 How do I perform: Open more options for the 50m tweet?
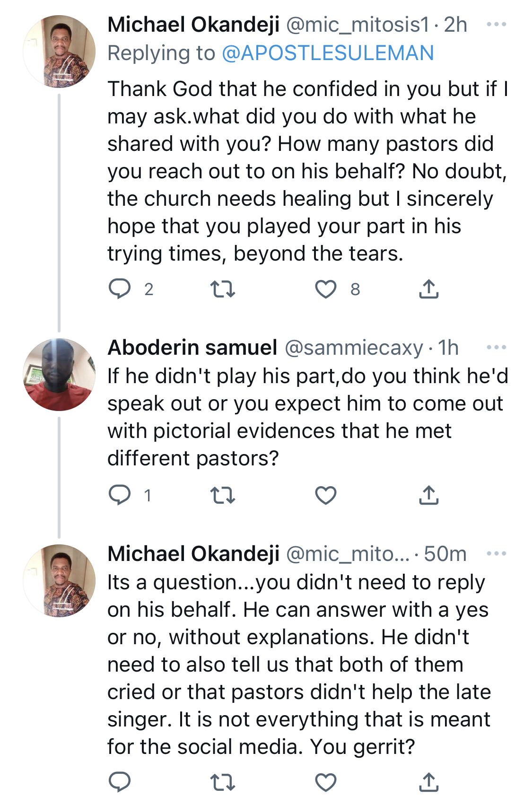click(497, 554)
